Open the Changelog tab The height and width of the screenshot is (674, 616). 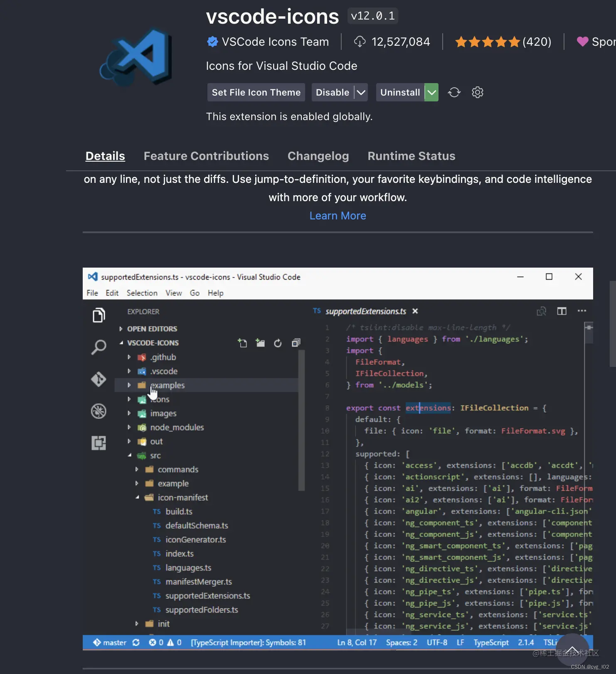pyautogui.click(x=318, y=156)
